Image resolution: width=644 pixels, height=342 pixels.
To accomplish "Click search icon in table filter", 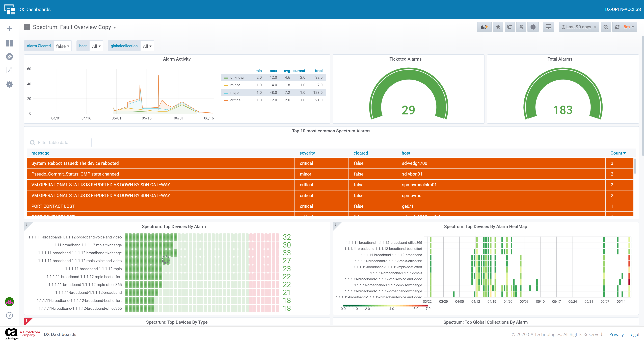I will [33, 143].
